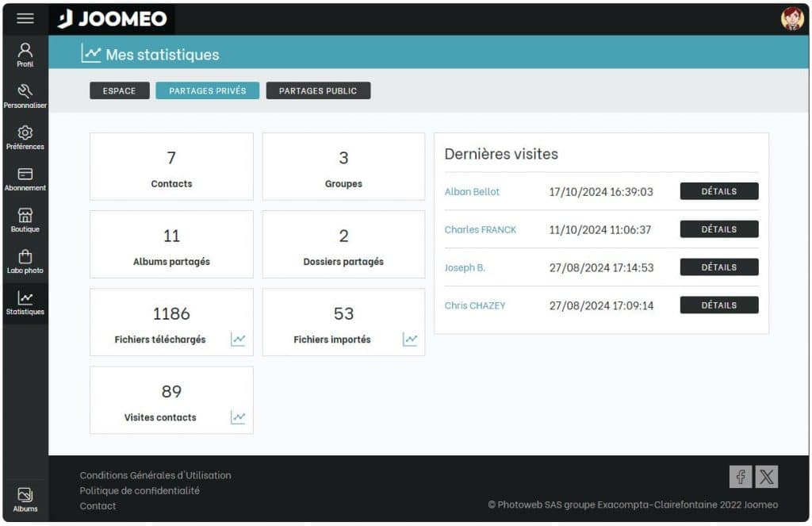The width and height of the screenshot is (812, 526).
Task: Click the Photoweb SAS copyright text
Action: 633,505
